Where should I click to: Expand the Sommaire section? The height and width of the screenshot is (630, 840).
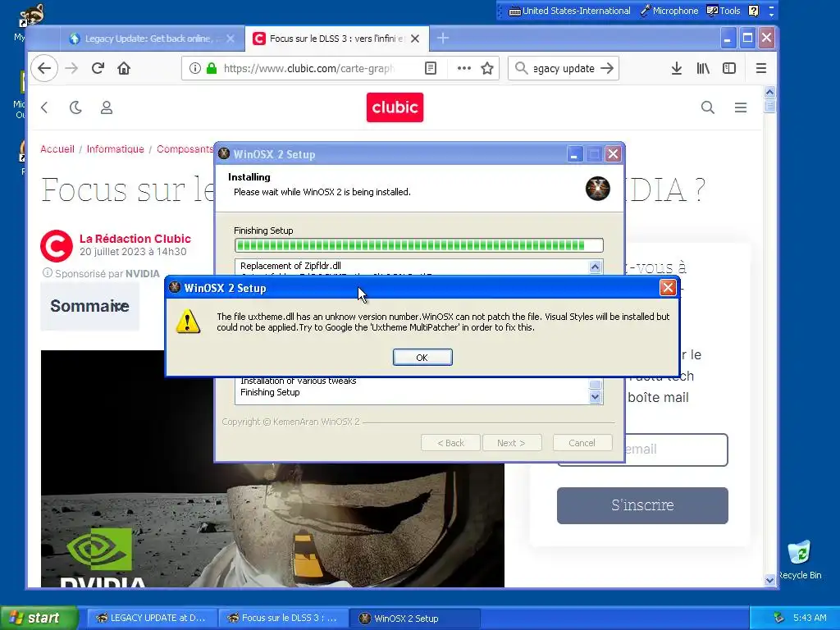pyautogui.click(x=89, y=306)
